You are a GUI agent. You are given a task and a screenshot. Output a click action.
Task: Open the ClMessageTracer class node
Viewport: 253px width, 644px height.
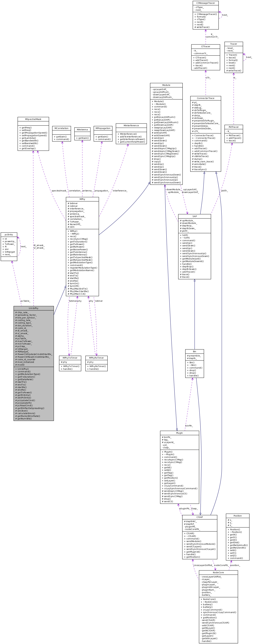pyautogui.click(x=205, y=15)
